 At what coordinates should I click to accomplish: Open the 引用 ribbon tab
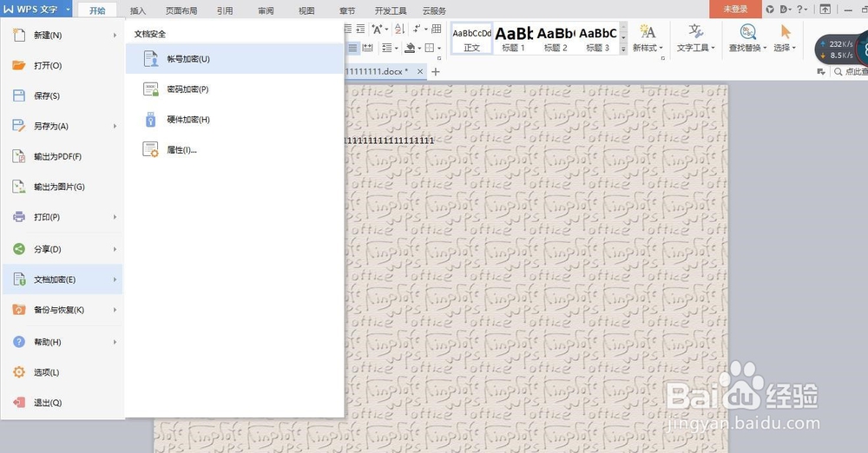click(225, 10)
